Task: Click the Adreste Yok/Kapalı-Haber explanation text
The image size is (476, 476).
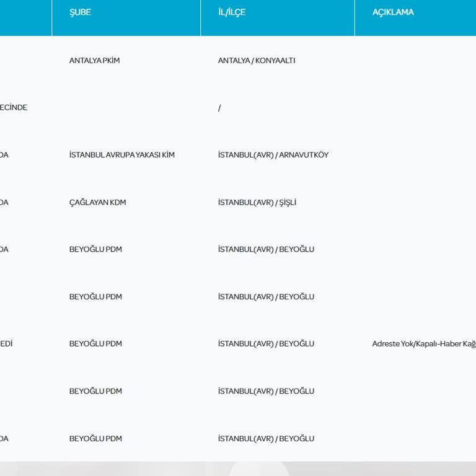Action: tap(424, 343)
